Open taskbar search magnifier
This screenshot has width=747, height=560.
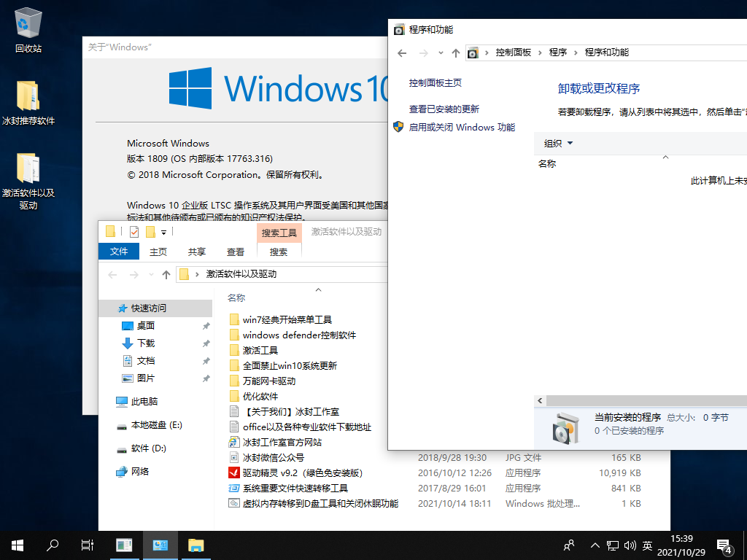click(53, 545)
